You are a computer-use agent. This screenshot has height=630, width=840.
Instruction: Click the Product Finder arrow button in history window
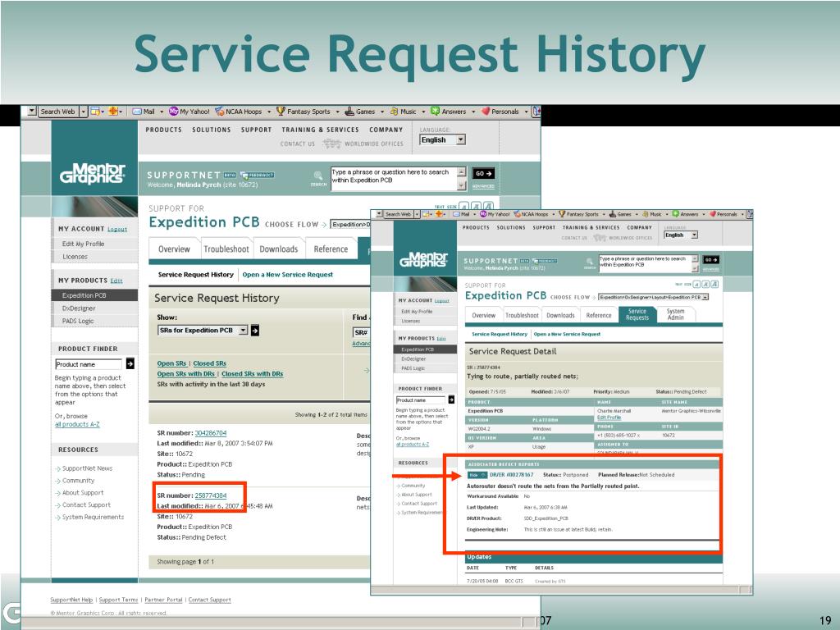click(130, 364)
